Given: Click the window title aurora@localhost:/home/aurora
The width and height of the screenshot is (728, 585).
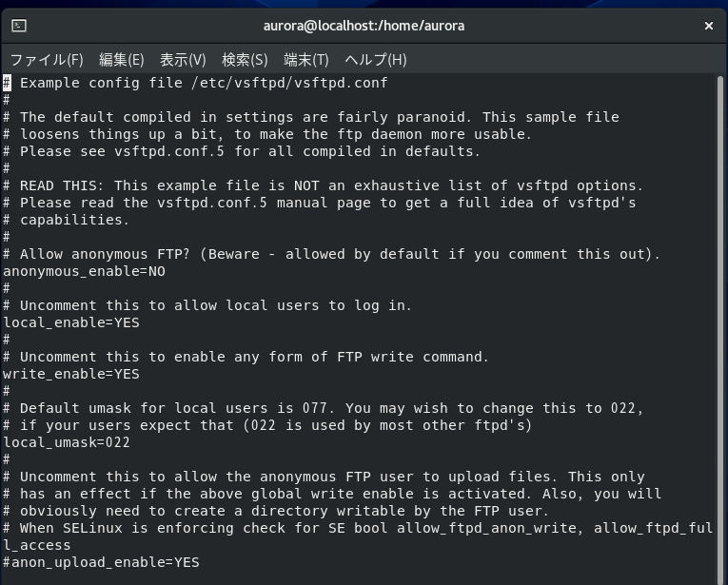Looking at the screenshot, I should pyautogui.click(x=364, y=26).
